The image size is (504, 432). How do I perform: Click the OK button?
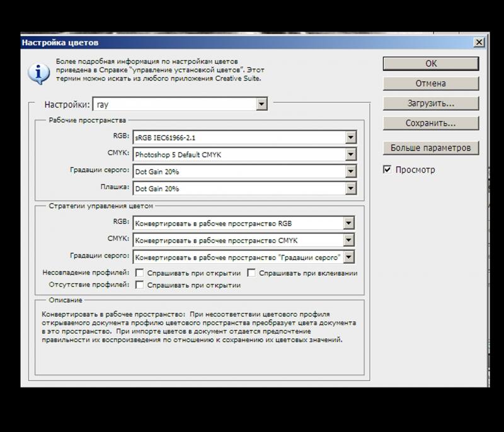(x=431, y=64)
